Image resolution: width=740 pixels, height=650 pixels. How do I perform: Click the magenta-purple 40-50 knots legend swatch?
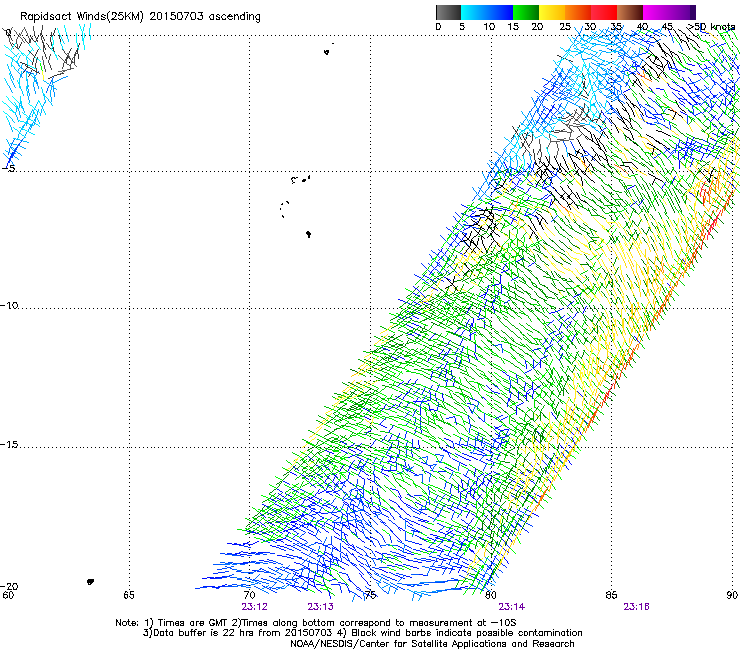click(x=669, y=12)
